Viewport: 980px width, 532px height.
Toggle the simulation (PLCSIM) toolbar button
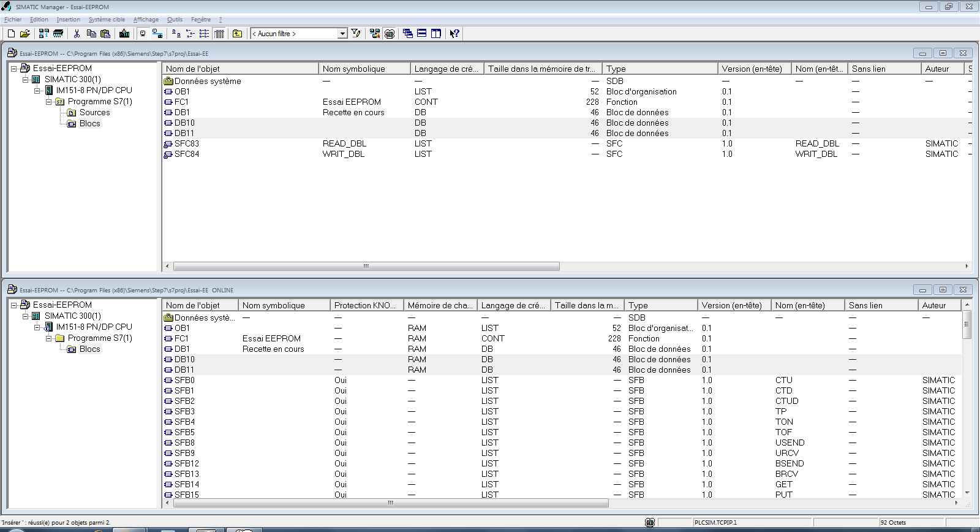390,34
